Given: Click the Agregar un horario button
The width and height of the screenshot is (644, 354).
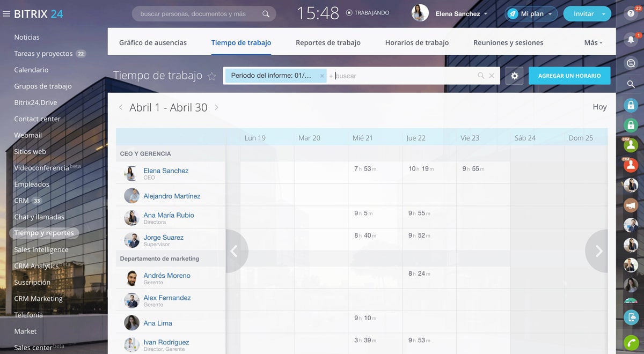Looking at the screenshot, I should point(569,76).
